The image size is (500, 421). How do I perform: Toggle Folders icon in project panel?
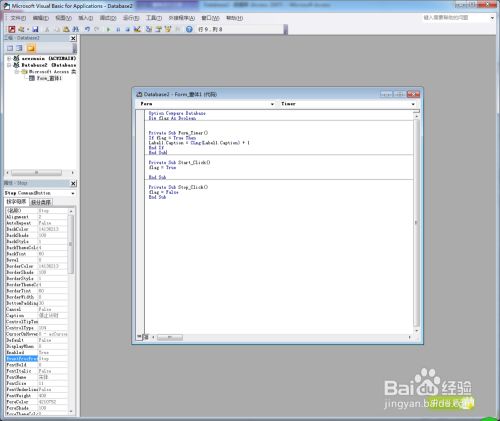point(31,48)
